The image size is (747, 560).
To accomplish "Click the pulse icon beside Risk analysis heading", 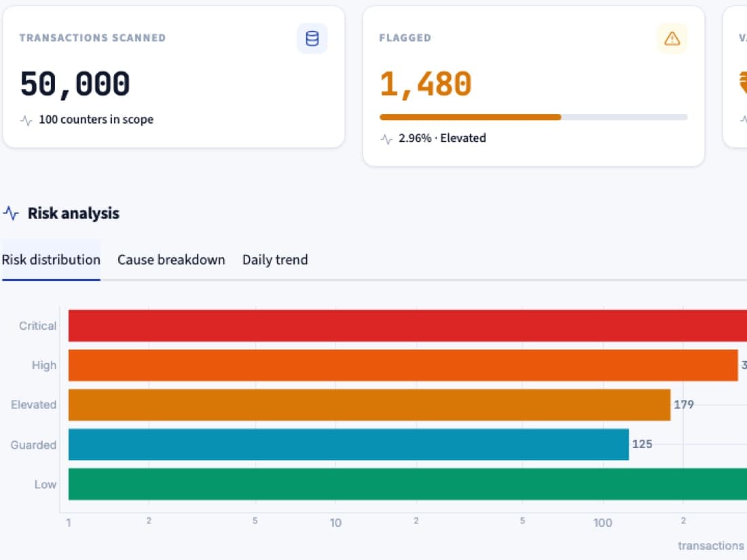I will pos(11,213).
